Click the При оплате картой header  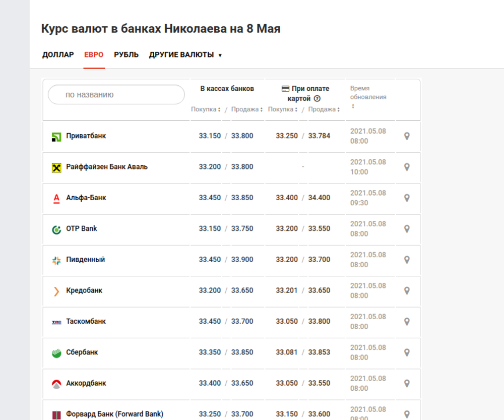pos(305,93)
